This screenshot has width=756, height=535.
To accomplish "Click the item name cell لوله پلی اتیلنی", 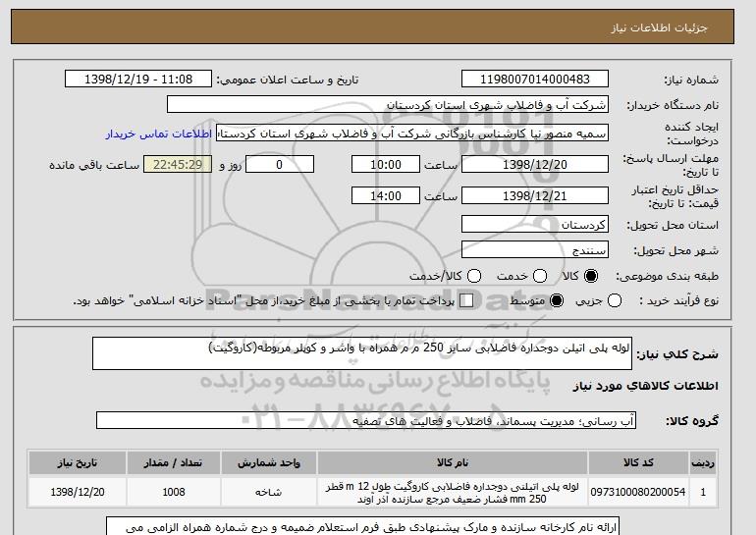I will [x=453, y=492].
